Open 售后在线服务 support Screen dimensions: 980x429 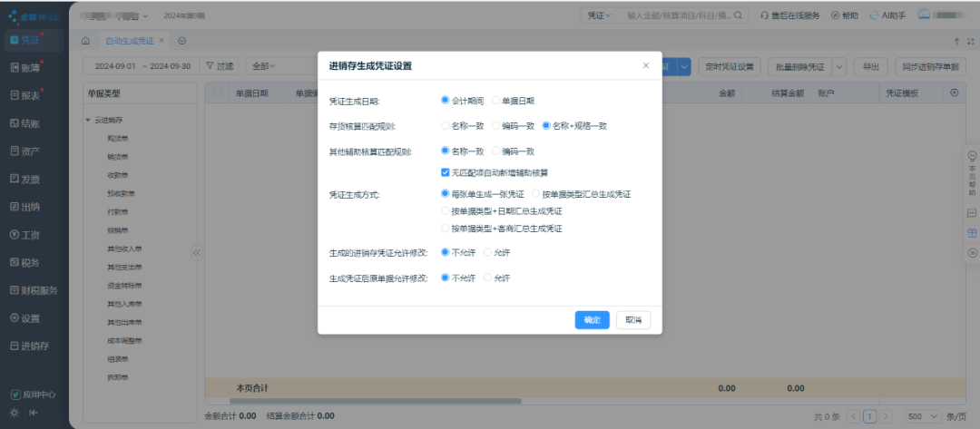789,15
